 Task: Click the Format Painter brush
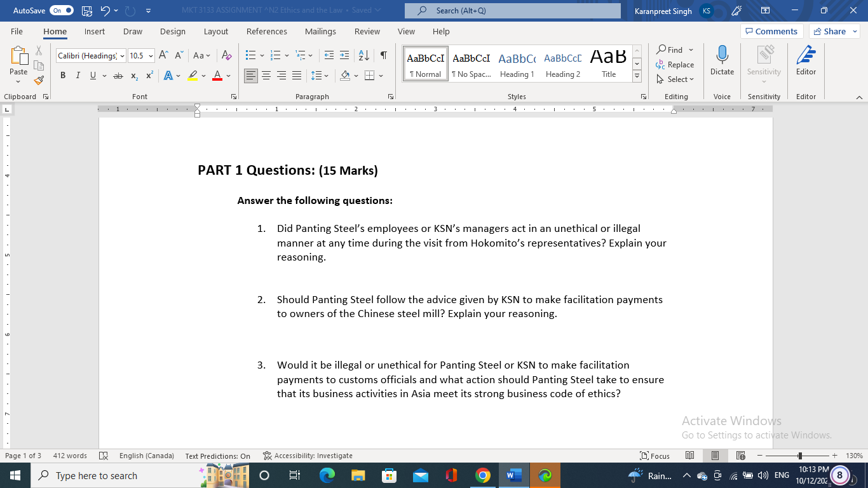click(39, 81)
